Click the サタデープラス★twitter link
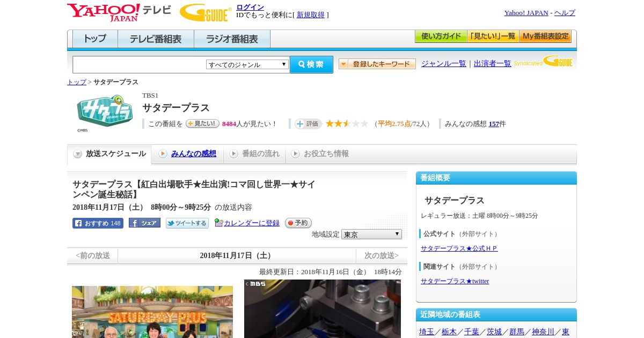The image size is (644, 338). (455, 281)
